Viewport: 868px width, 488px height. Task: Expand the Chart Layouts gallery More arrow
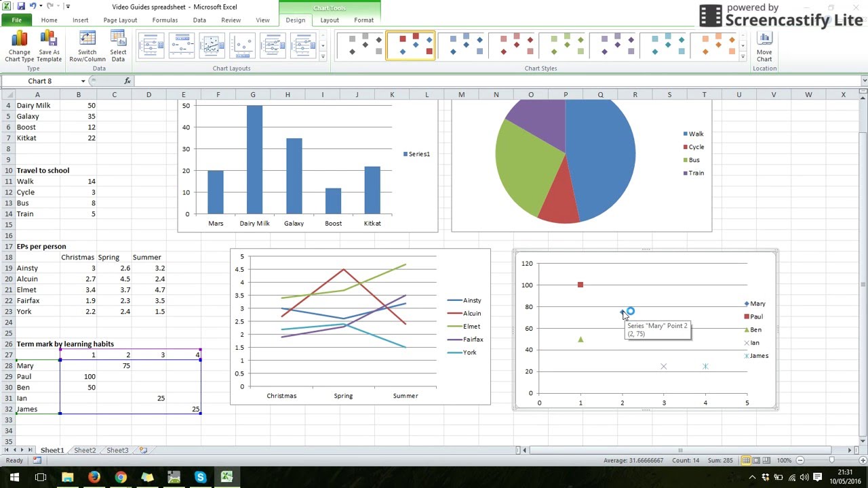[x=323, y=56]
